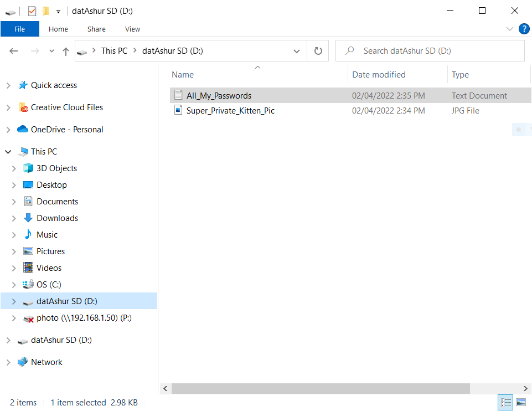This screenshot has width=532, height=411.
Task: Expand the Quick access node
Action: point(8,85)
